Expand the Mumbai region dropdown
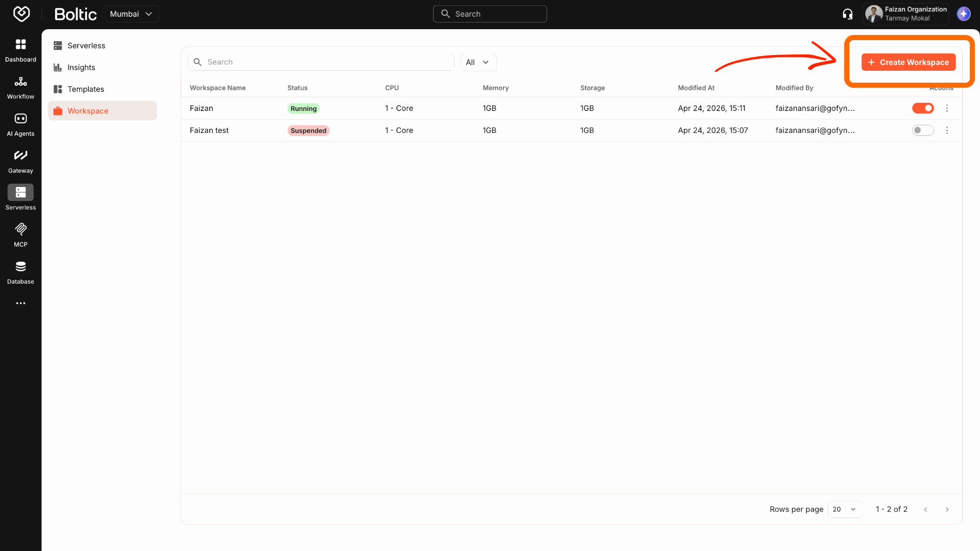This screenshot has width=980, height=551. coord(132,14)
